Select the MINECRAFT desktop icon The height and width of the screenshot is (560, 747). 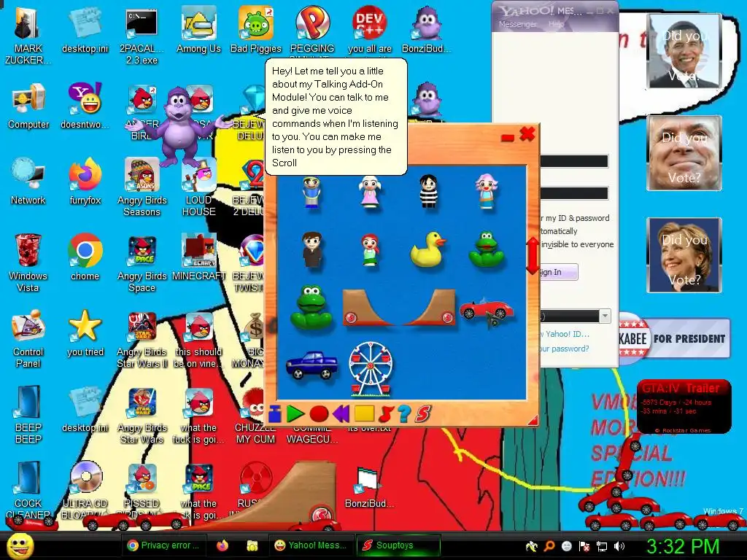(x=198, y=257)
